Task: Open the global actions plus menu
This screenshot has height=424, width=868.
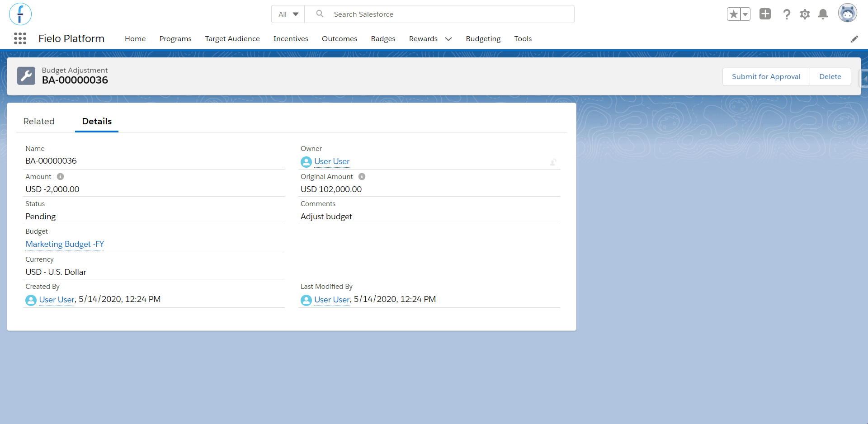Action: point(765,14)
